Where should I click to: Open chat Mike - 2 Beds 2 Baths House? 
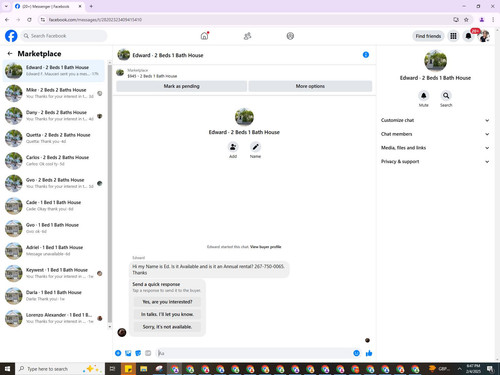pos(53,93)
